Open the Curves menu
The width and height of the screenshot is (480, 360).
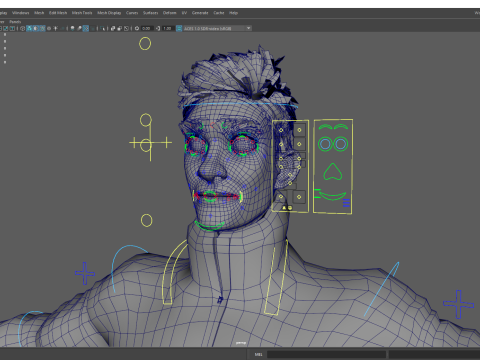tap(132, 13)
